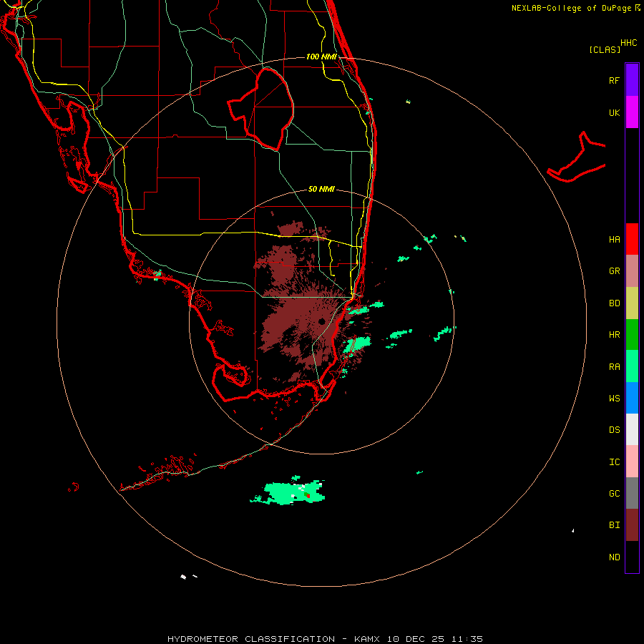Click the 'RF' legend label
The width and height of the screenshot is (644, 644).
point(614,80)
